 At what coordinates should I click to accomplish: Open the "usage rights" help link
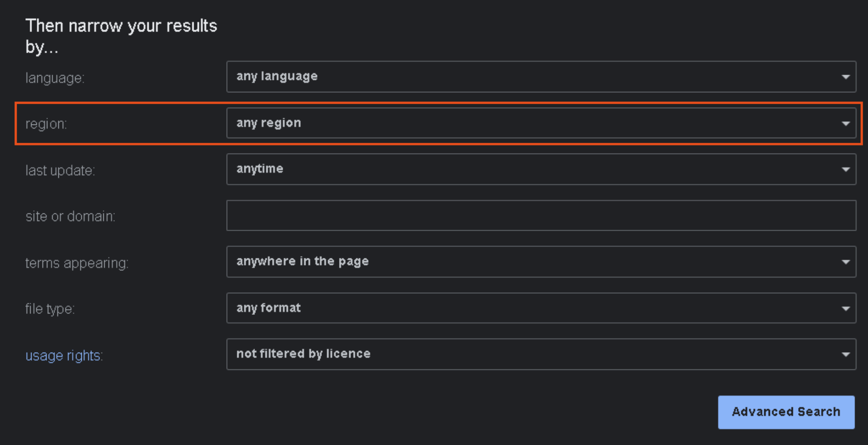63,356
